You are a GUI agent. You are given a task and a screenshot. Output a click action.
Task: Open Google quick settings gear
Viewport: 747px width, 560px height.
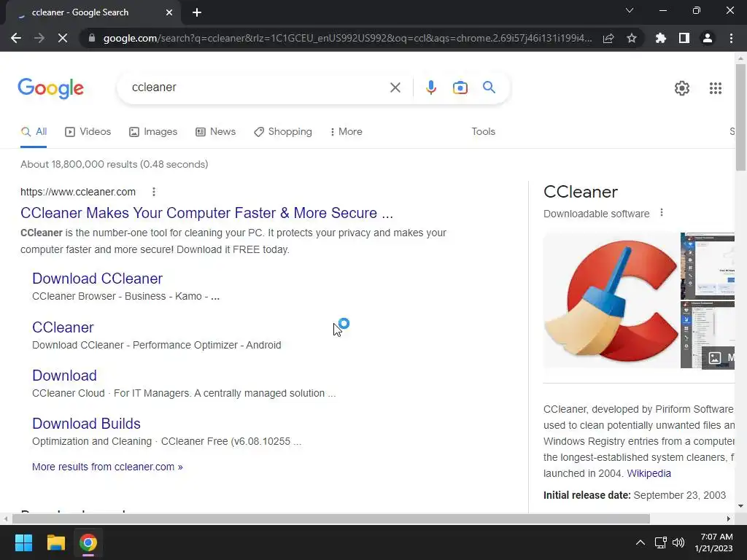tap(682, 88)
